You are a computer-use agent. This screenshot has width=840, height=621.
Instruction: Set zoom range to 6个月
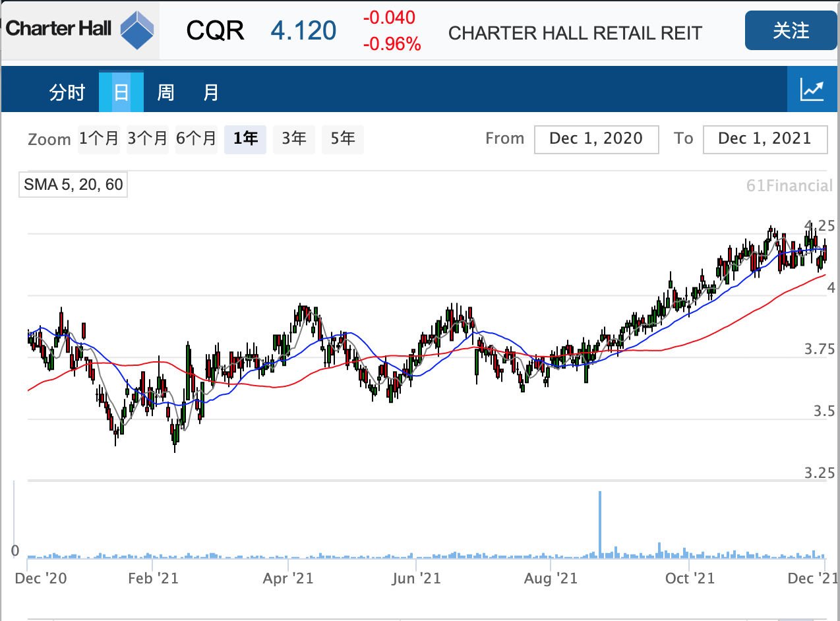click(196, 139)
